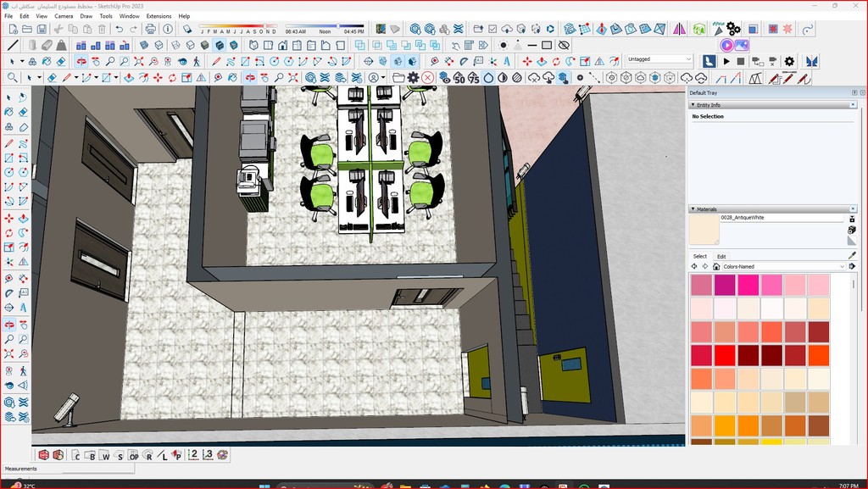Switch to Wireframe face style

[176, 46]
